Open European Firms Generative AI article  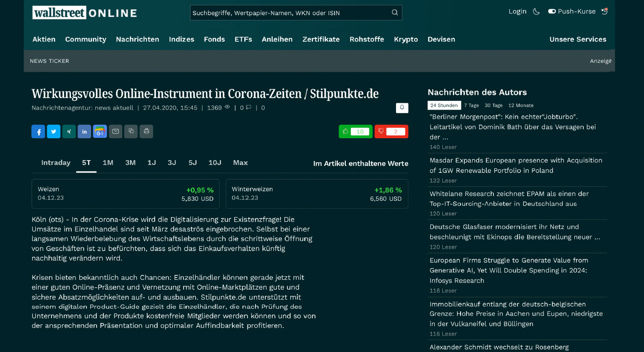point(509,270)
